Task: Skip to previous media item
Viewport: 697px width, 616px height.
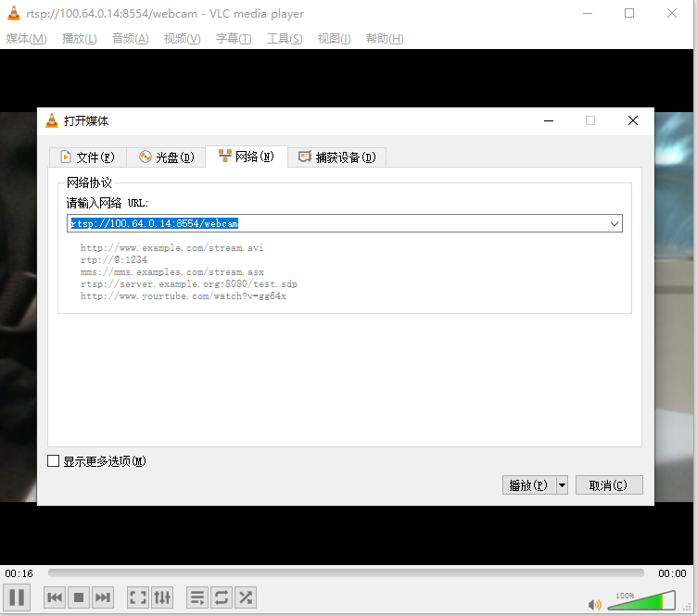Action: tap(55, 597)
